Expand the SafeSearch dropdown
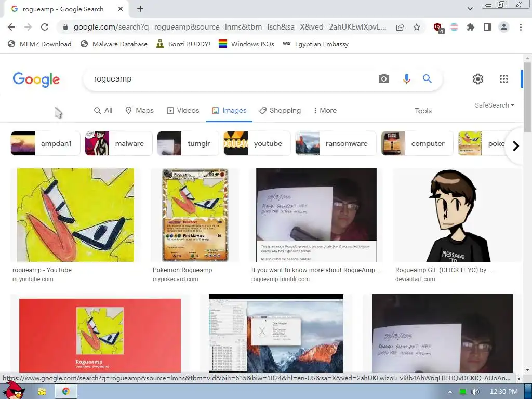This screenshot has width=532, height=399. tap(495, 105)
